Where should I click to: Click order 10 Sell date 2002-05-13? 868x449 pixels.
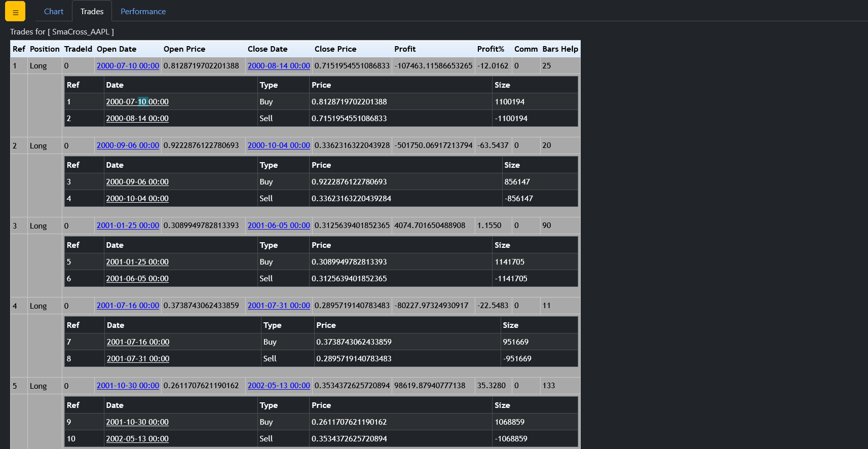[x=137, y=439]
